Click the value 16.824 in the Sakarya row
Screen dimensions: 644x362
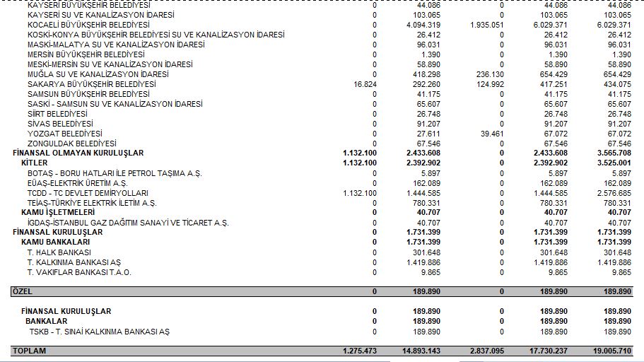coord(365,84)
